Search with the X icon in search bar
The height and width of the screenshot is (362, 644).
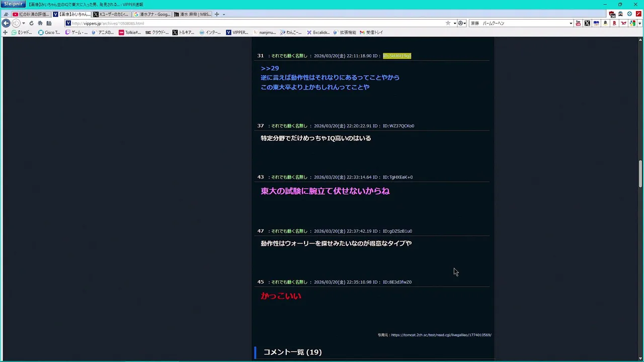(587, 23)
